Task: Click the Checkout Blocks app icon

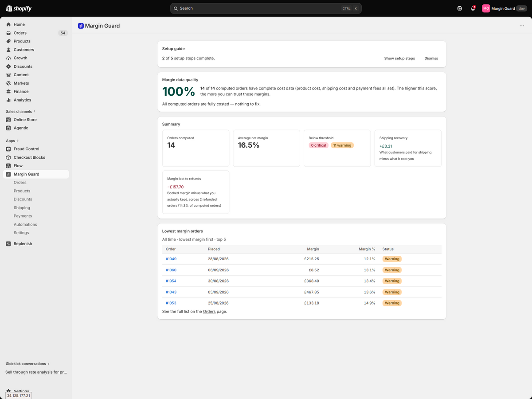Action: 8,157
